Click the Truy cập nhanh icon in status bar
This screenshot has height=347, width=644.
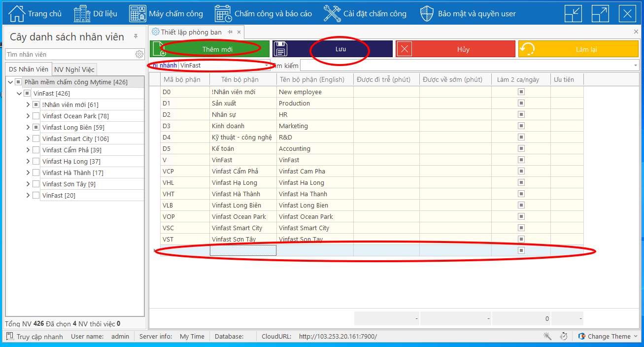10,336
